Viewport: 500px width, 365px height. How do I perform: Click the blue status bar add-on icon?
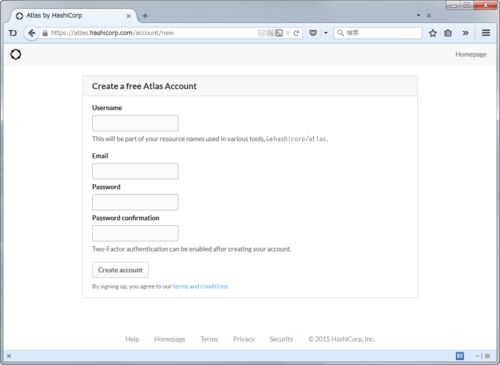[x=460, y=356]
